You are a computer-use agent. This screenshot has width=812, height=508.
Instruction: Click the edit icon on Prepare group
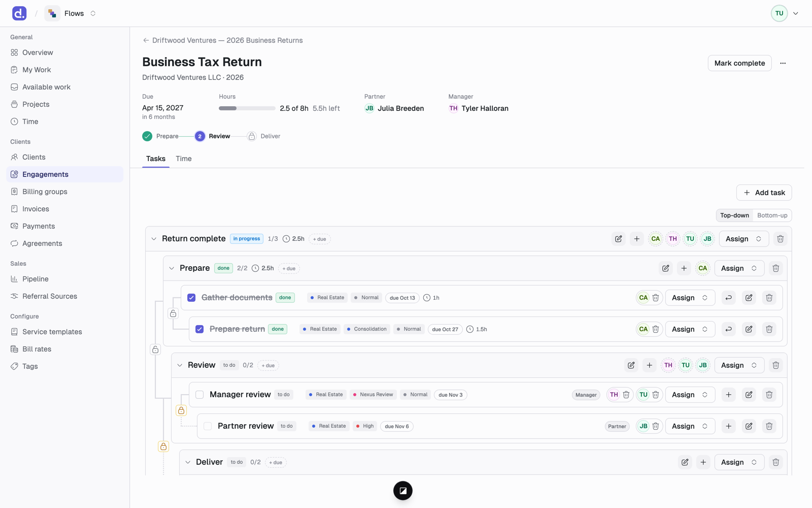(665, 268)
